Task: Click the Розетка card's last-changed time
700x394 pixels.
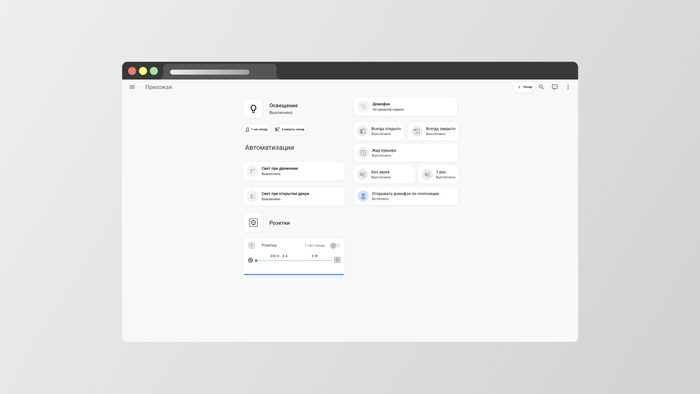Action: [x=315, y=245]
